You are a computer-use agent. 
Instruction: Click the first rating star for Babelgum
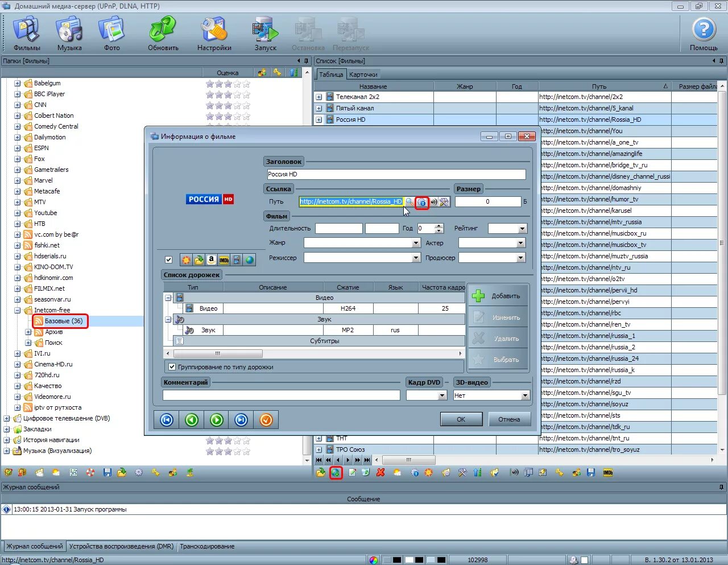pyautogui.click(x=210, y=84)
